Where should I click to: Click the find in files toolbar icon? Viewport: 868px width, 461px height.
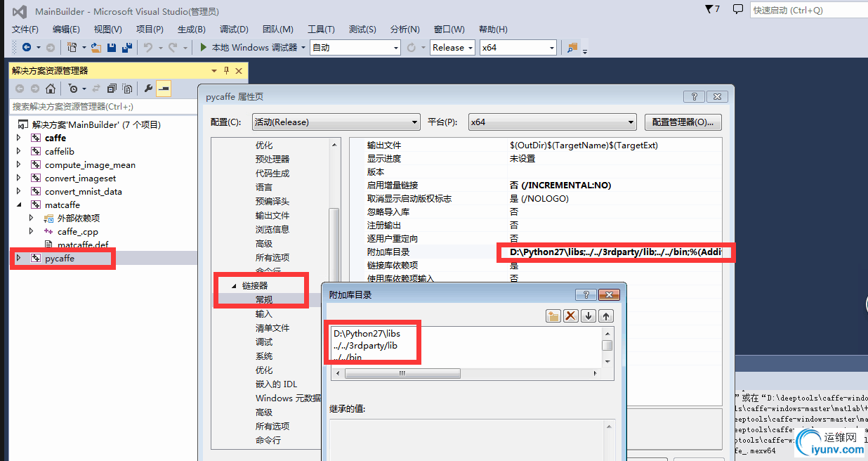pos(572,47)
